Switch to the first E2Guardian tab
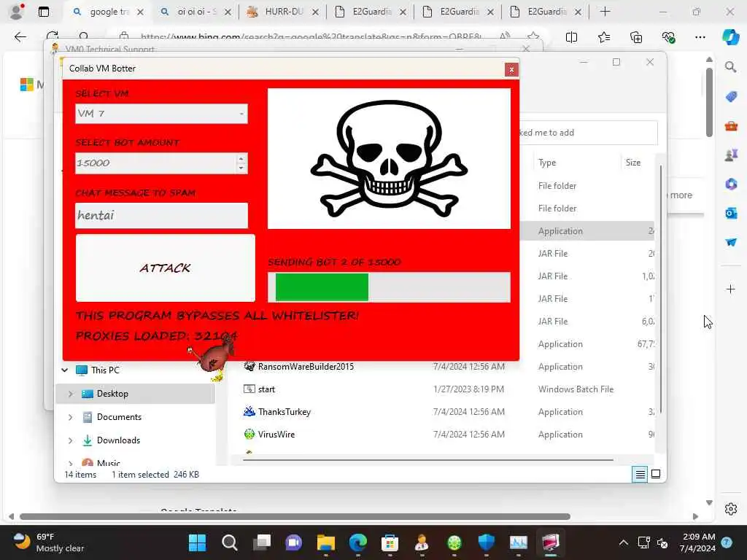 (x=371, y=12)
